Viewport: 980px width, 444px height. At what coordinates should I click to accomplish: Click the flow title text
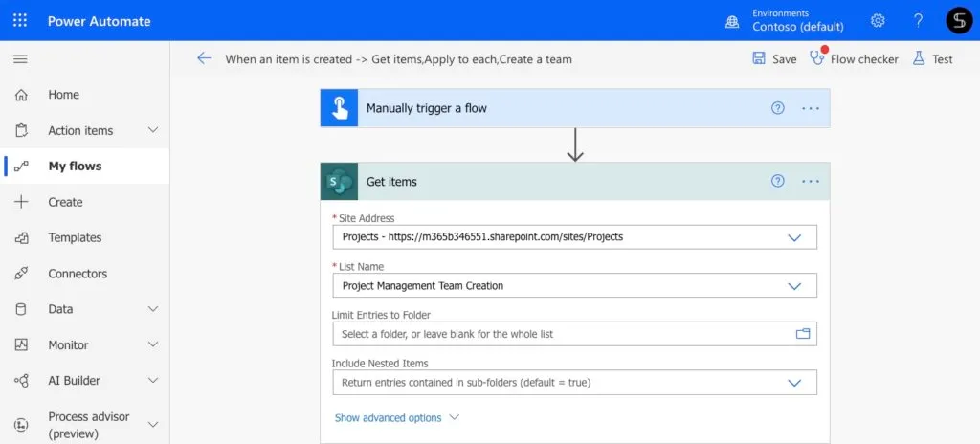tap(399, 59)
